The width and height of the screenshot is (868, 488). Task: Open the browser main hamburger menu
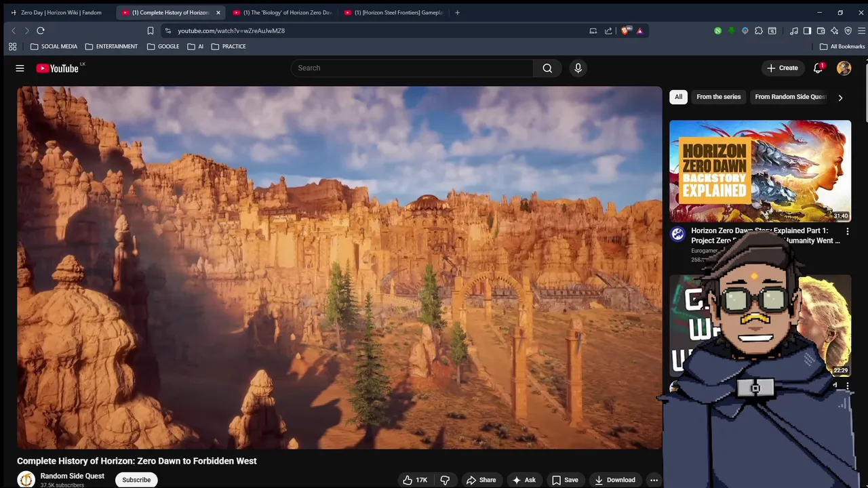(x=861, y=30)
